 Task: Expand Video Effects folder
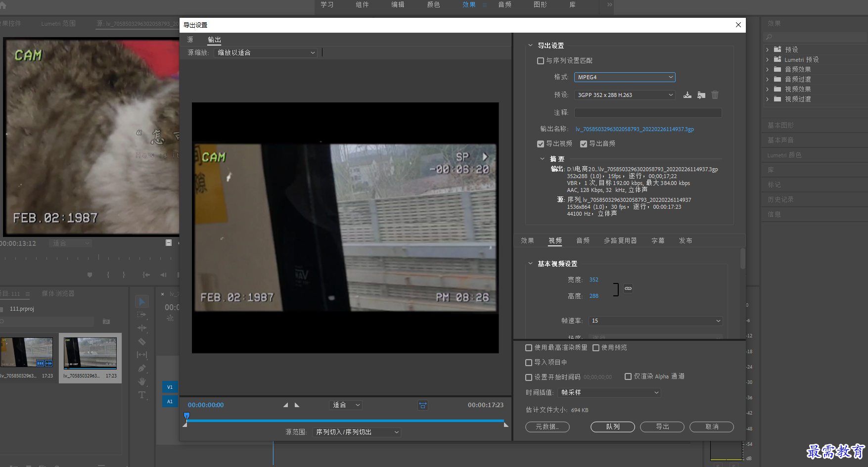click(x=768, y=89)
